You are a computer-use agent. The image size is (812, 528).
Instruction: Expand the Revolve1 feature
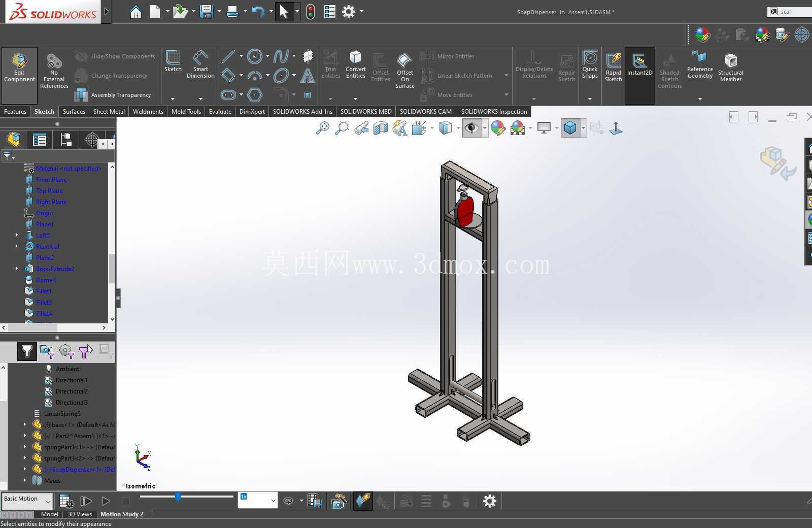point(17,246)
